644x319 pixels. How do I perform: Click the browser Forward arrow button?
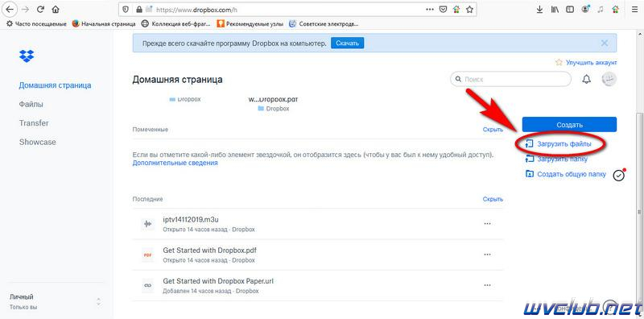point(25,9)
